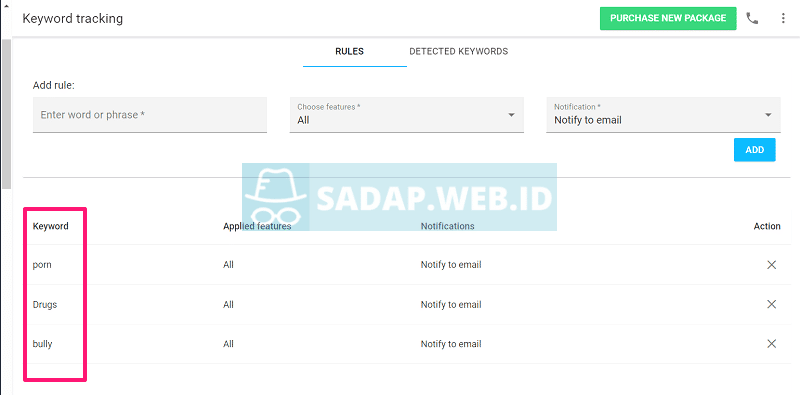Switch to the Rules tab
The height and width of the screenshot is (395, 800).
[349, 52]
